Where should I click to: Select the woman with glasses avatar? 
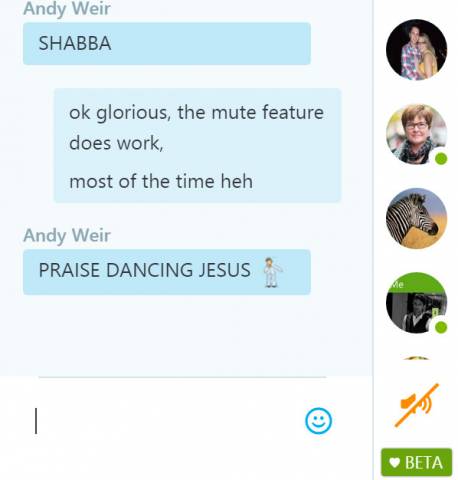tap(416, 134)
